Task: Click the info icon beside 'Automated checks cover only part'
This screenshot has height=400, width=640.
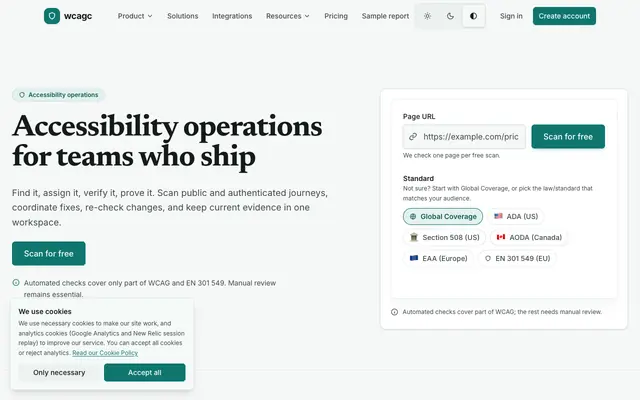Action: (x=16, y=282)
